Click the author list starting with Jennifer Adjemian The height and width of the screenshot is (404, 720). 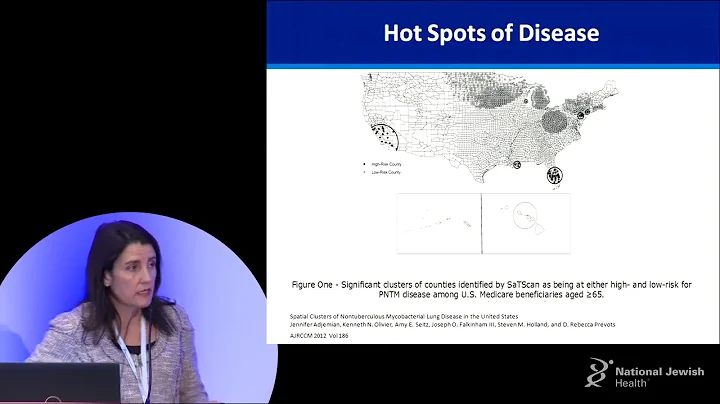click(452, 324)
